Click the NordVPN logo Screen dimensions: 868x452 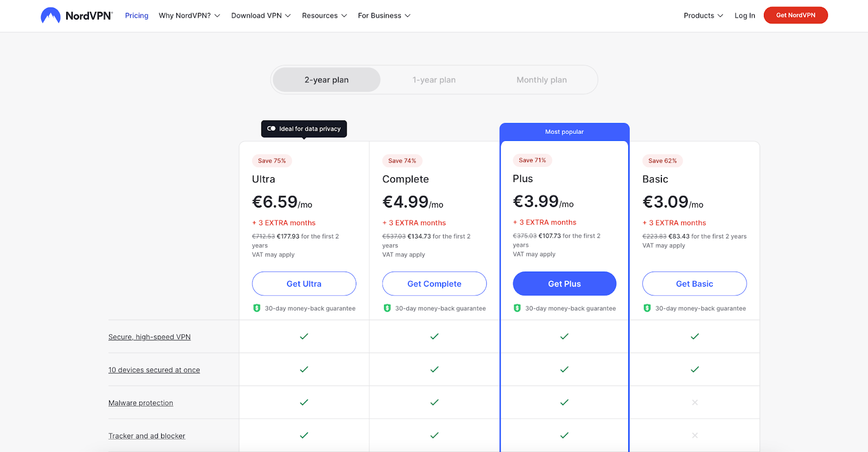pyautogui.click(x=76, y=16)
